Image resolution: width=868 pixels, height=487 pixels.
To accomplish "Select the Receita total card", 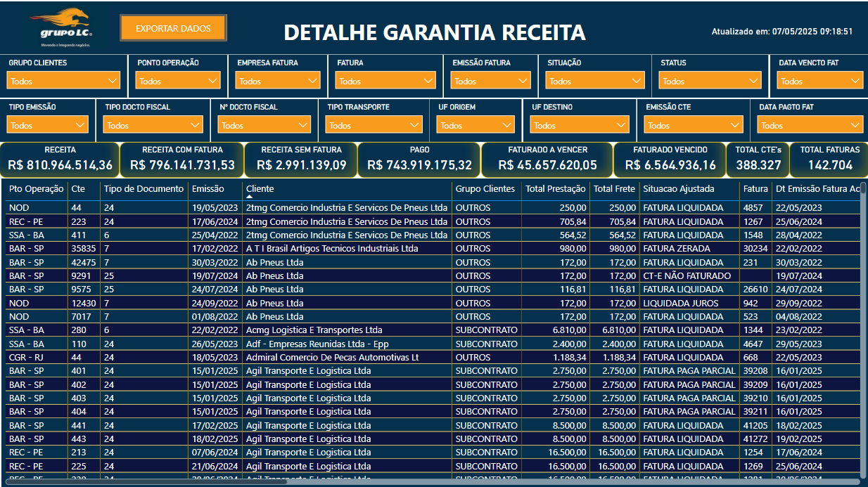I will (x=60, y=160).
